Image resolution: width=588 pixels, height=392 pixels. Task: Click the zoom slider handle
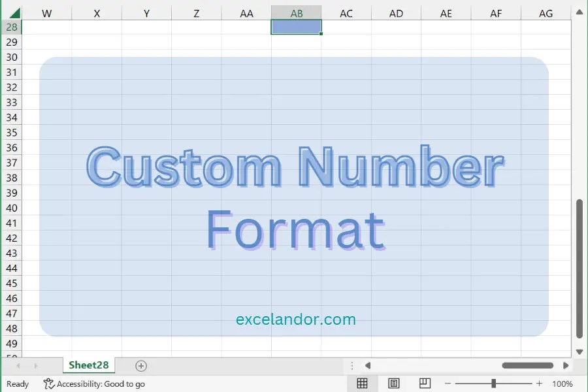(495, 384)
